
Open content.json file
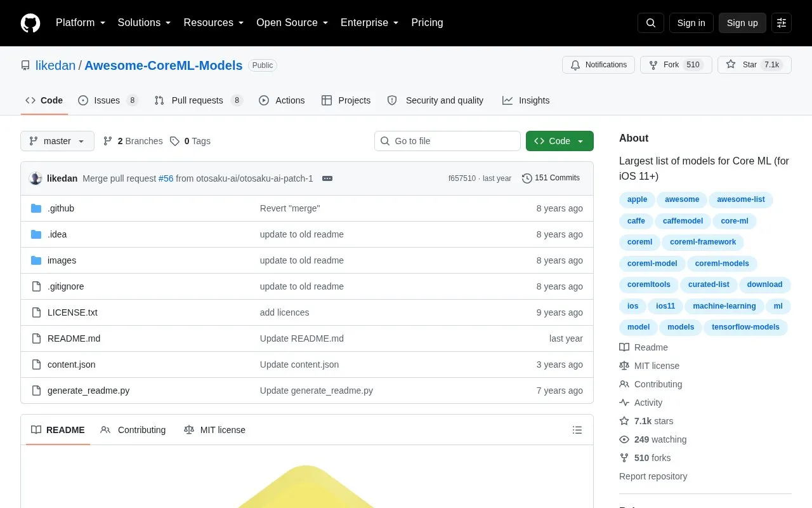(x=71, y=364)
